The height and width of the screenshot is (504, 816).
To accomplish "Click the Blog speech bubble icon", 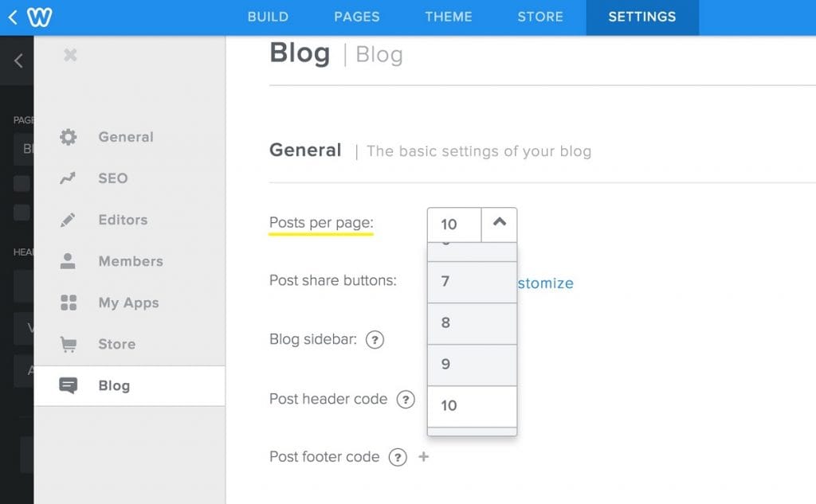I will [69, 385].
